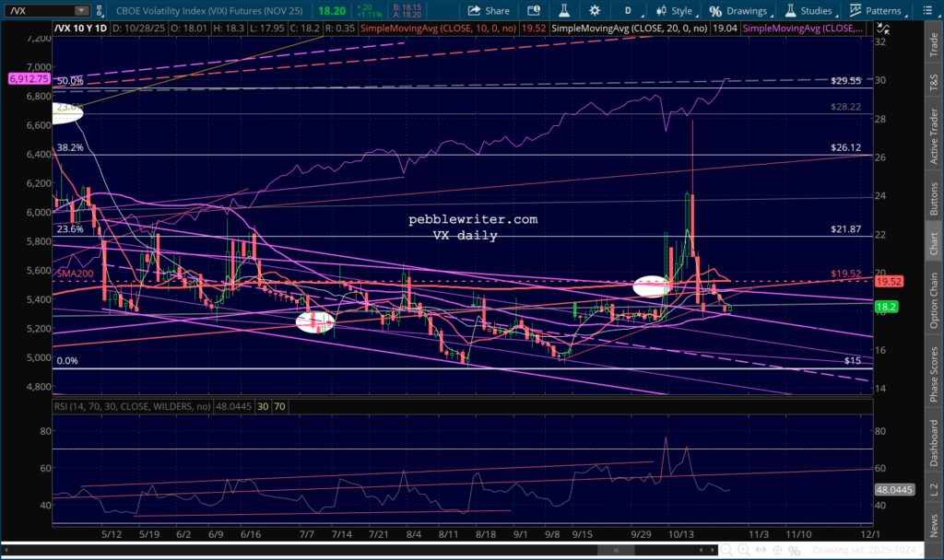944x560 pixels.
Task: Click the $29.55 Fibonacci level label
Action: point(846,81)
